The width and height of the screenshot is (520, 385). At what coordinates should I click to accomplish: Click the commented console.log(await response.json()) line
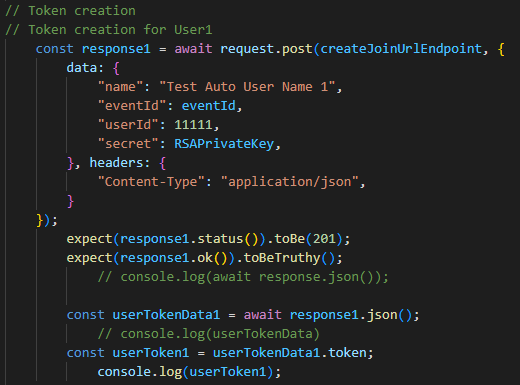(x=243, y=277)
